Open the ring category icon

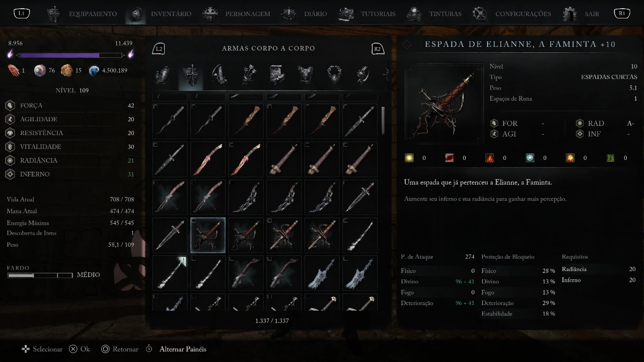coord(363,74)
